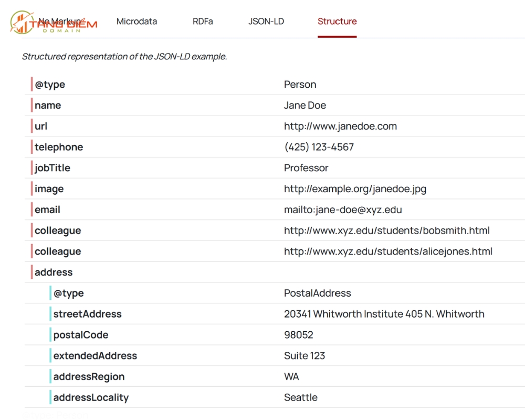Viewport: 525px width, 420px height.
Task: Click the top-level @type property label
Action: 50,85
